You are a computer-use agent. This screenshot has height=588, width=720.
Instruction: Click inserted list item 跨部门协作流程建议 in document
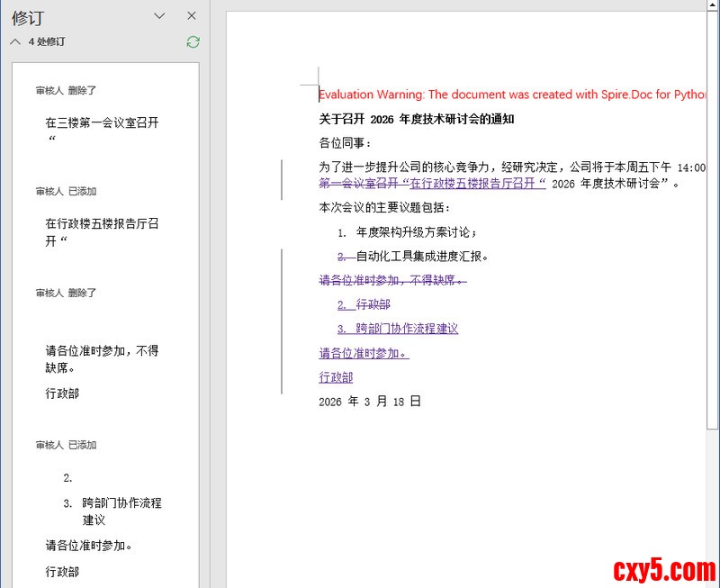[x=407, y=329]
